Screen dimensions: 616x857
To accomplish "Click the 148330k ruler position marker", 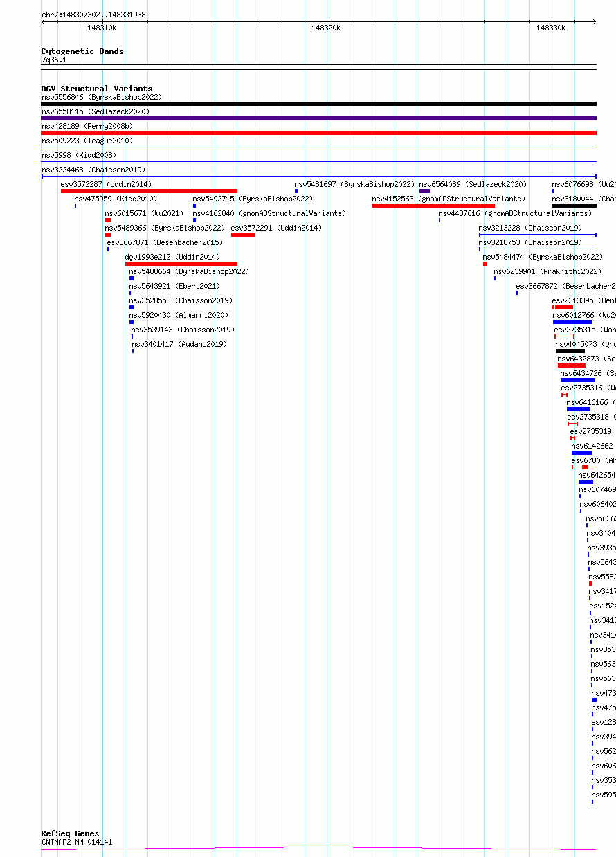I will pyautogui.click(x=551, y=28).
